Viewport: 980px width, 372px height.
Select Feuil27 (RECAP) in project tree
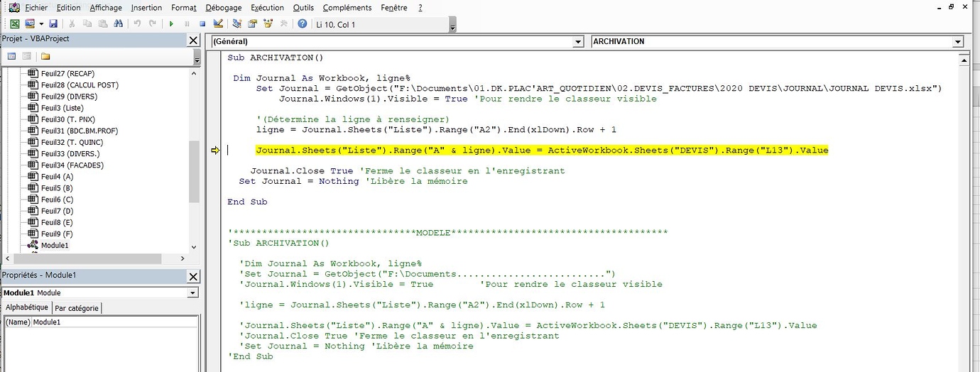pyautogui.click(x=67, y=73)
